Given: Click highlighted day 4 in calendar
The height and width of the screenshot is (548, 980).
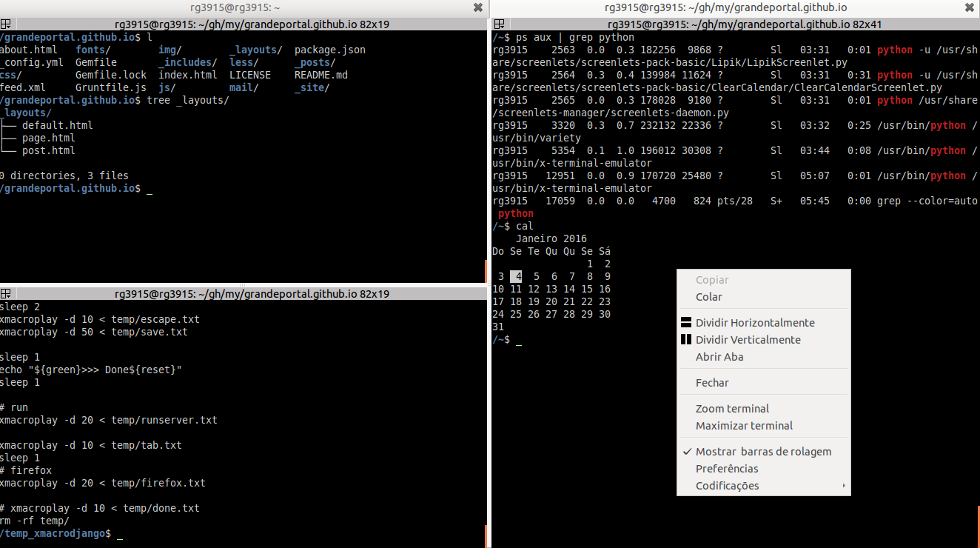Looking at the screenshot, I should point(517,277).
